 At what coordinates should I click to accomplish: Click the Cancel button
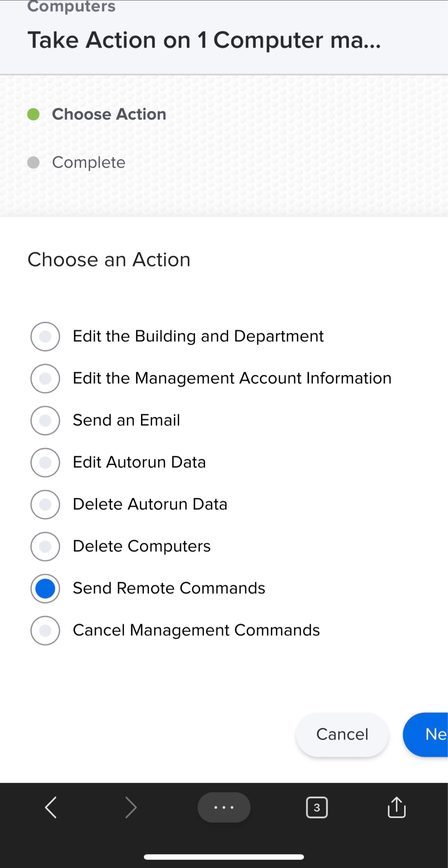[342, 735]
